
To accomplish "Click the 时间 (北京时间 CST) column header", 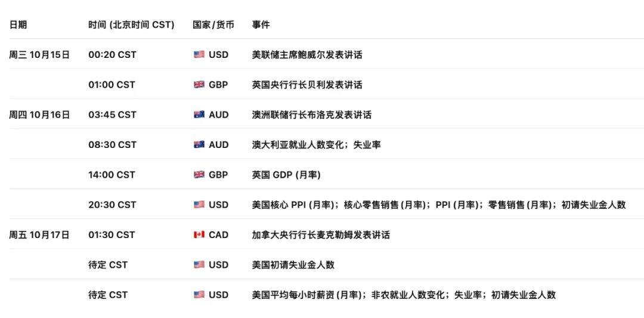I will (131, 24).
